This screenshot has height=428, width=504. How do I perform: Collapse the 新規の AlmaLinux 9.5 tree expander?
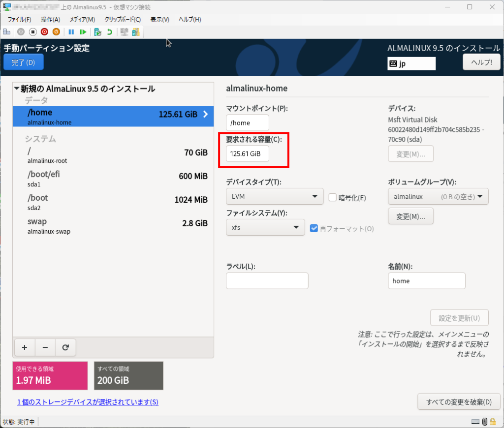17,89
